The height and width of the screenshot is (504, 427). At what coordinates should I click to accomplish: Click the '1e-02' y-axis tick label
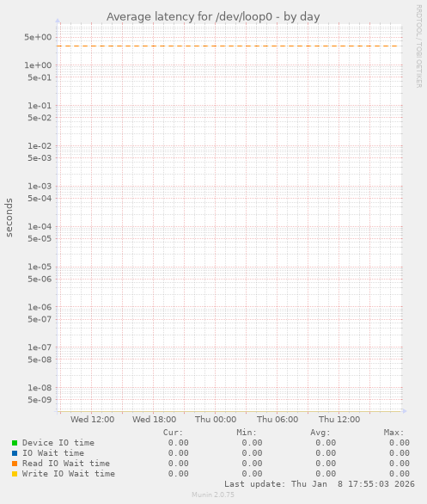tap(40, 146)
